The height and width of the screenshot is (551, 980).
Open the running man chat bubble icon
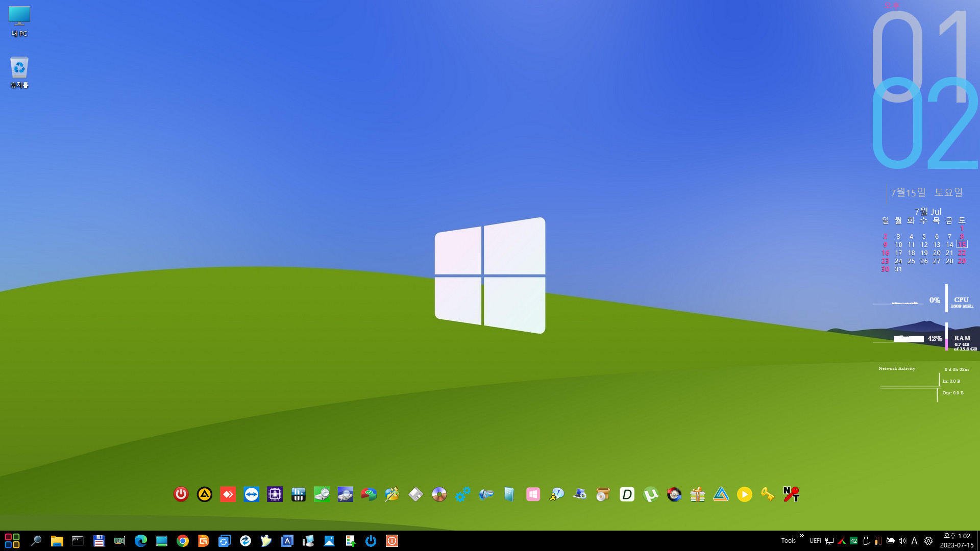[x=557, y=494]
